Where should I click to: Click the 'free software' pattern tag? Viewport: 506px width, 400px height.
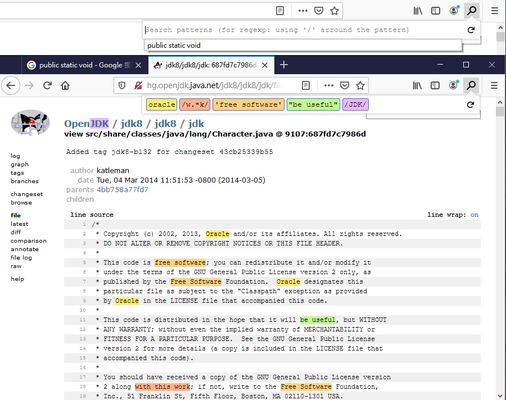tap(248, 105)
